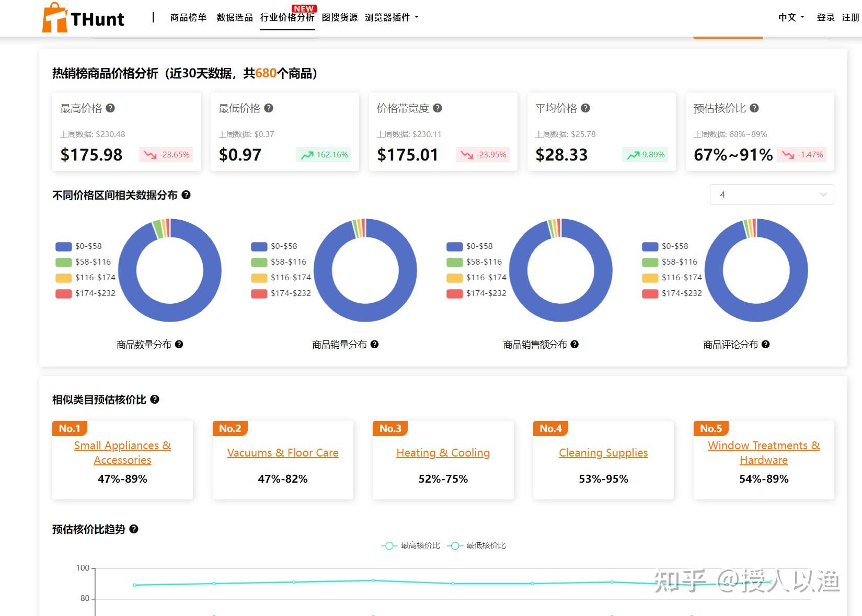Click the blue segment of 商品销量分布 donut
The height and width of the screenshot is (616, 862).
click(x=366, y=314)
